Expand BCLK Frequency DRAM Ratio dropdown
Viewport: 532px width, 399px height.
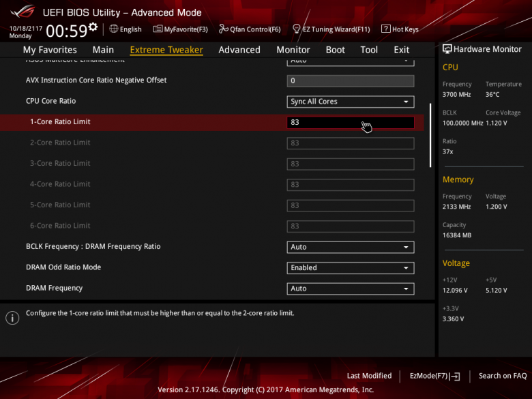click(351, 247)
